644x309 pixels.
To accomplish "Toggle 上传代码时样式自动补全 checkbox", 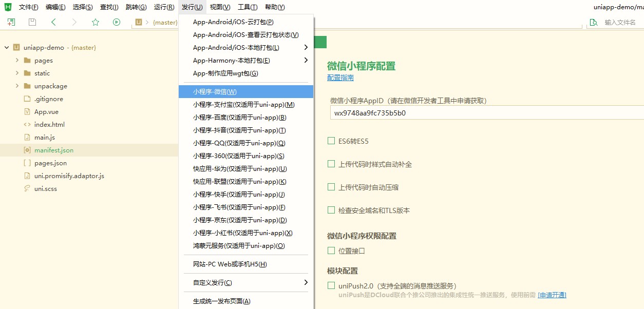I will pyautogui.click(x=331, y=164).
